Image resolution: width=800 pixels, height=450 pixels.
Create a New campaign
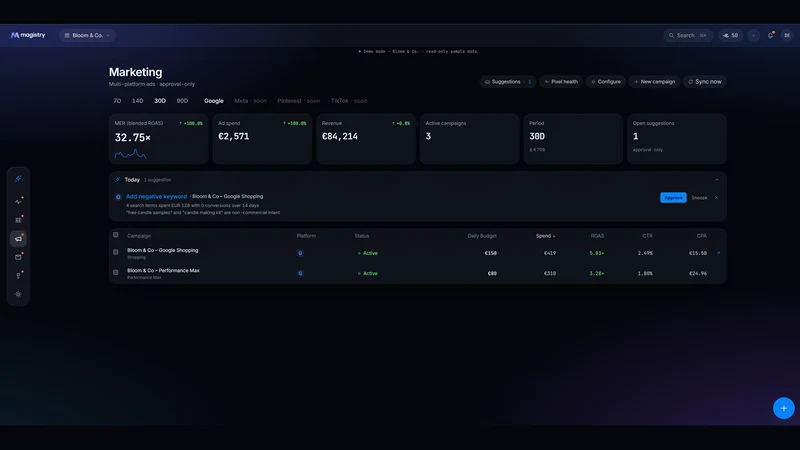pos(654,82)
